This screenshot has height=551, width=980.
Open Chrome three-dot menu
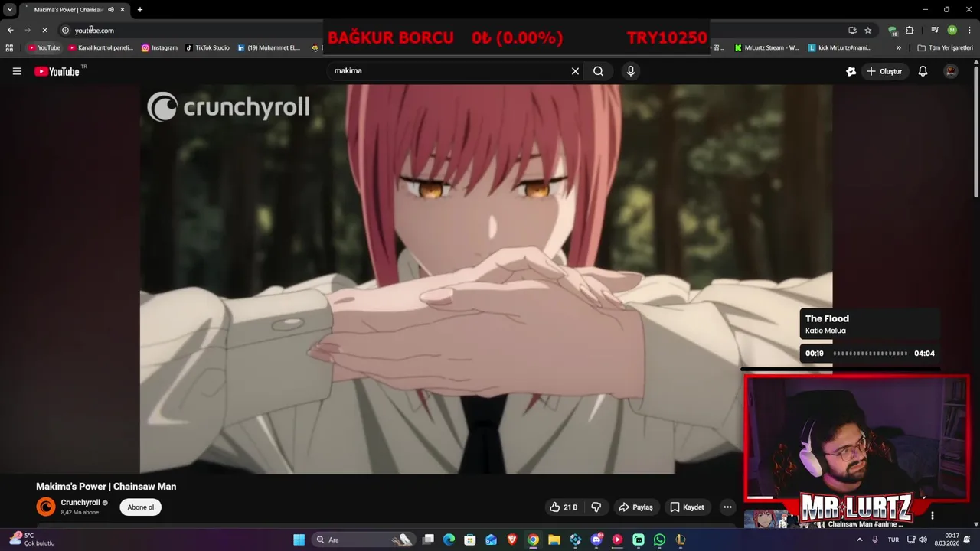968,30
